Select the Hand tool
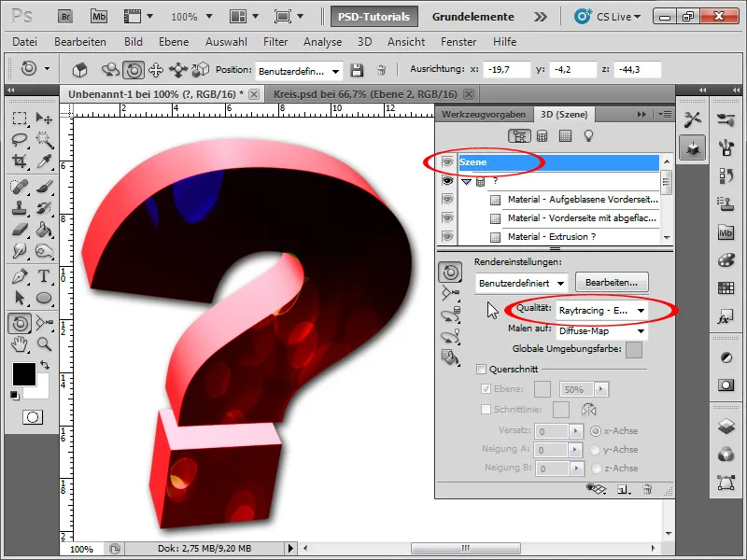 (x=20, y=343)
